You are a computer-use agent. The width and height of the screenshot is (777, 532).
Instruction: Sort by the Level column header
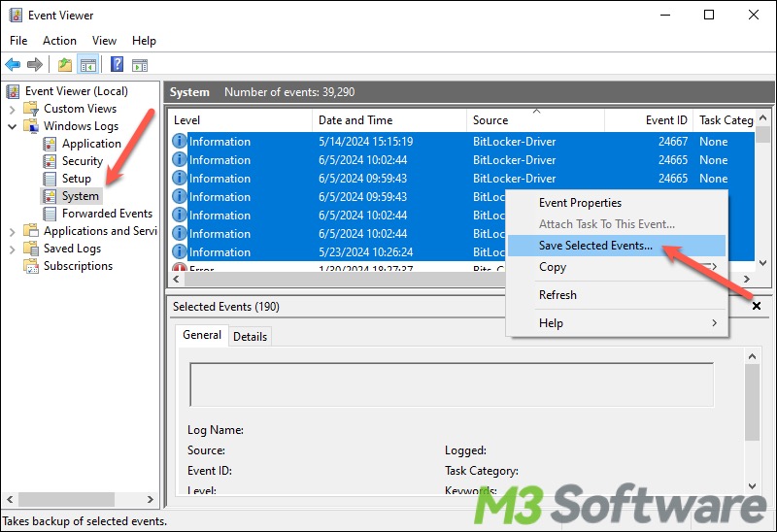click(240, 120)
